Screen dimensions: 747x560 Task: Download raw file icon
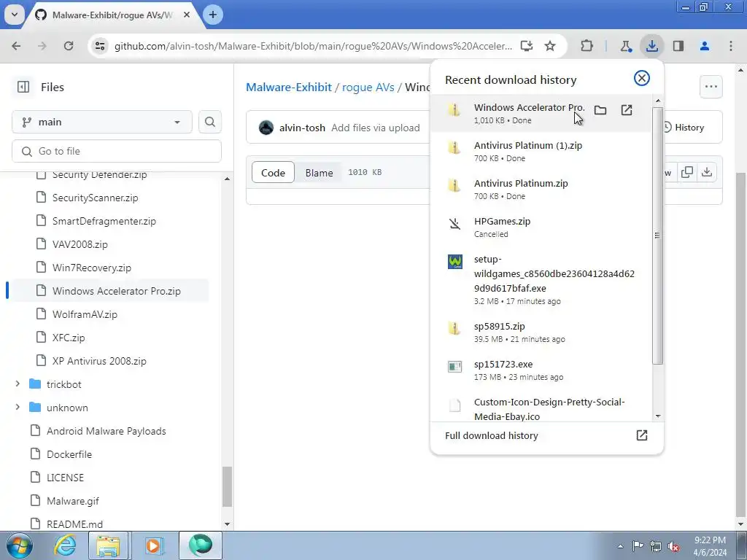[707, 172]
